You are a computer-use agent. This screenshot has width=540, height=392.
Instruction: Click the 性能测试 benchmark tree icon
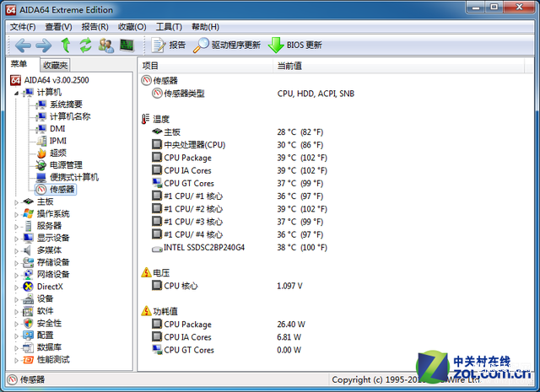tap(28, 360)
